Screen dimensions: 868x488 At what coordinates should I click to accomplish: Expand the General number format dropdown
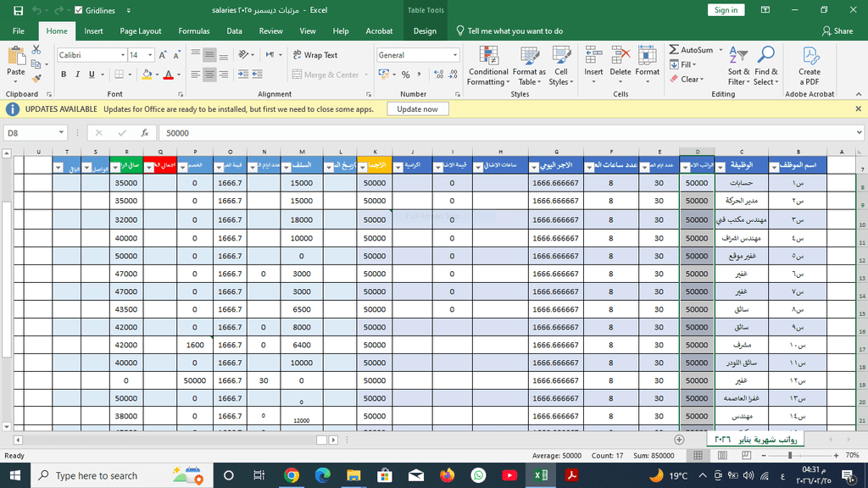click(x=455, y=55)
